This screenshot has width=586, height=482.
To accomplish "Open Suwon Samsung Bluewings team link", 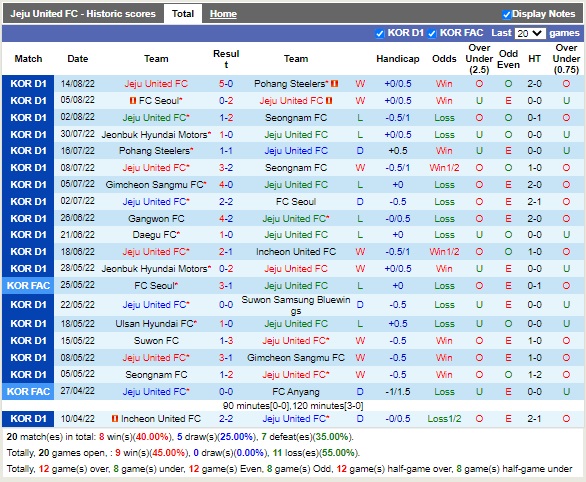I will (296, 305).
